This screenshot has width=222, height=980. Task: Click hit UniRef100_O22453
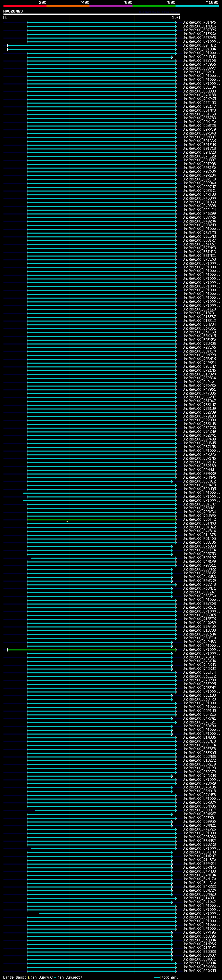[199, 103]
